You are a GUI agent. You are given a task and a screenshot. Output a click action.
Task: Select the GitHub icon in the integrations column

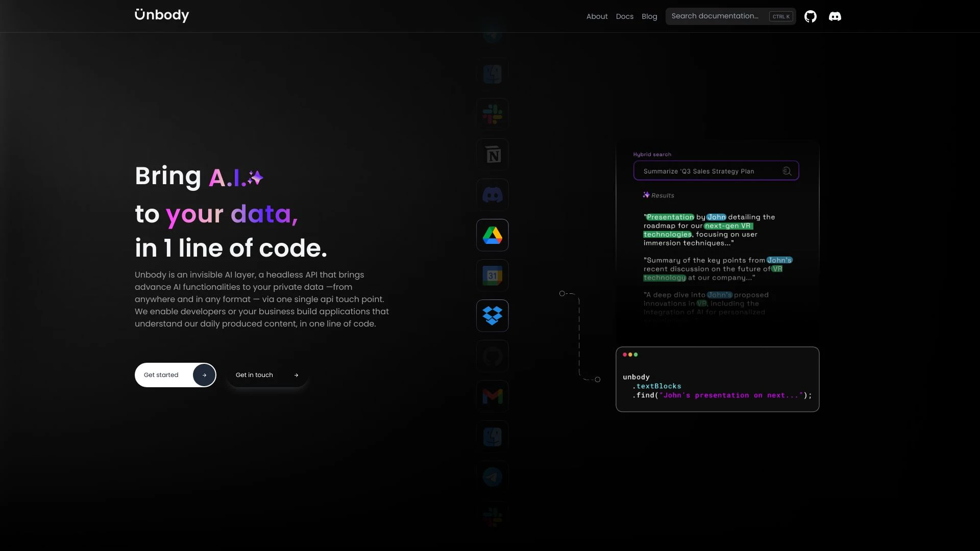pyautogui.click(x=492, y=356)
